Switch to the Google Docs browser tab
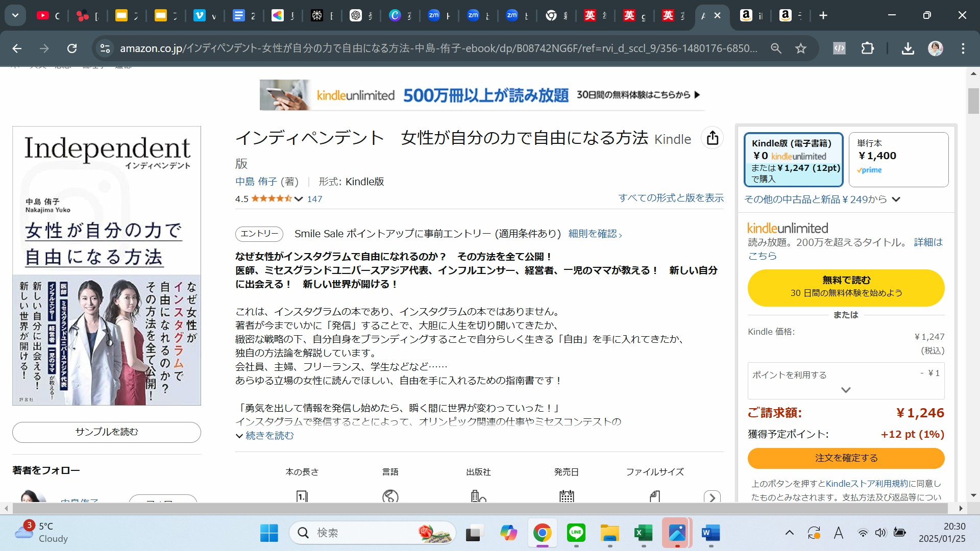The image size is (980, 551). click(x=244, y=15)
